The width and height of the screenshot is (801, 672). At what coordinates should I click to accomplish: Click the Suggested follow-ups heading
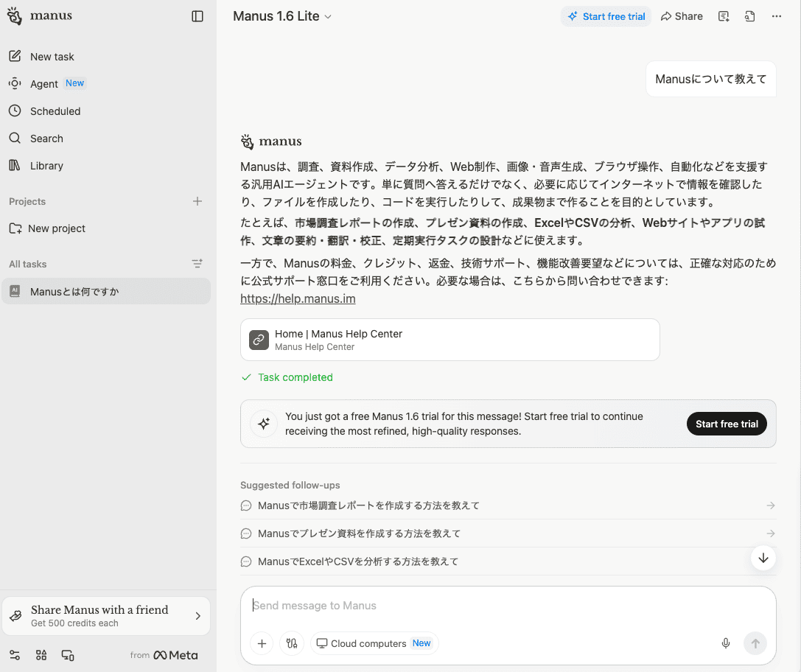(x=290, y=485)
